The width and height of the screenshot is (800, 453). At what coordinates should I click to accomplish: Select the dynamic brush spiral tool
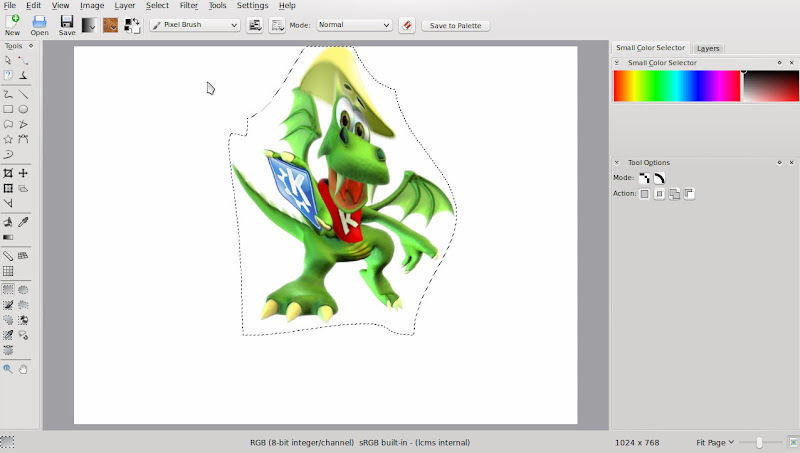(x=8, y=154)
